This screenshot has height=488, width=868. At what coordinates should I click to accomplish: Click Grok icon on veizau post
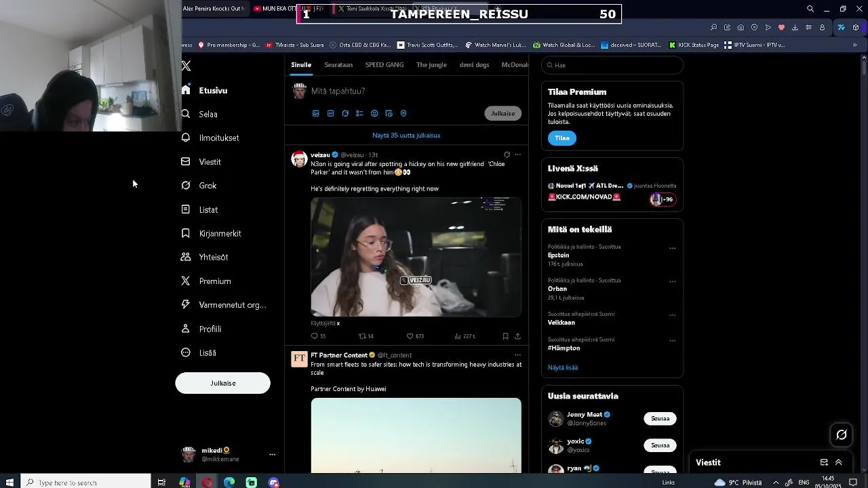coord(507,155)
